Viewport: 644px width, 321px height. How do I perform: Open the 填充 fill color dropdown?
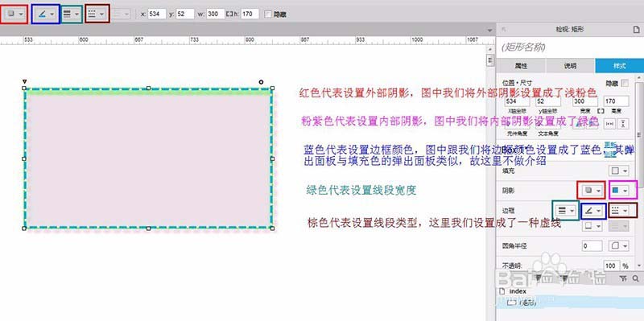click(x=619, y=171)
